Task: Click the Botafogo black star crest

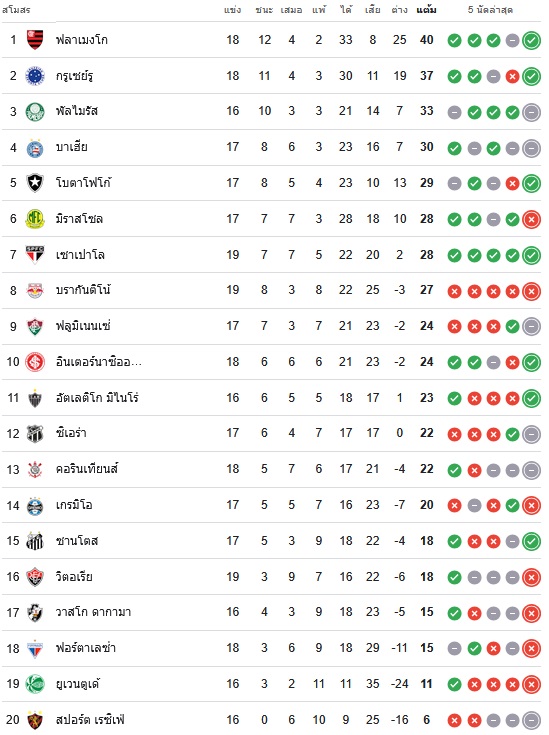Action: click(x=35, y=183)
